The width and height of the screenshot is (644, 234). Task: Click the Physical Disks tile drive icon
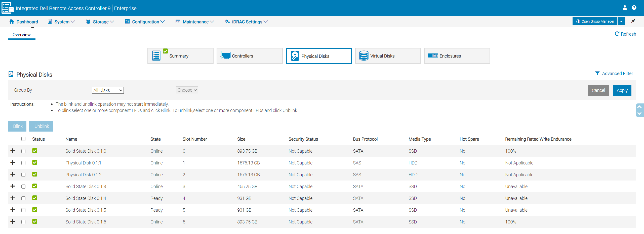click(x=295, y=56)
